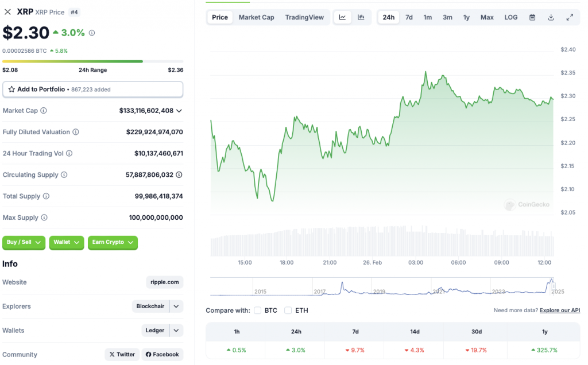Image resolution: width=588 pixels, height=365 pixels.
Task: Click the 14d change value 4.3%
Action: pos(415,350)
